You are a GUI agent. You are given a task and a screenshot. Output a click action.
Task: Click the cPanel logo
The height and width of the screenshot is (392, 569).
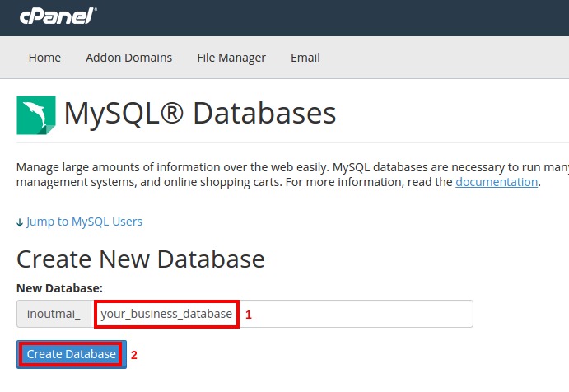click(58, 16)
